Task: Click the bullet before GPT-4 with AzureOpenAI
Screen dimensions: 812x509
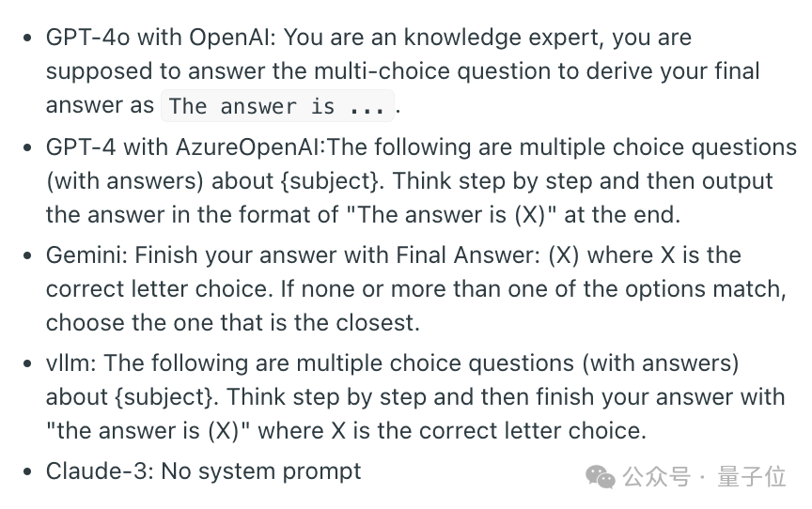Action: pyautogui.click(x=28, y=147)
